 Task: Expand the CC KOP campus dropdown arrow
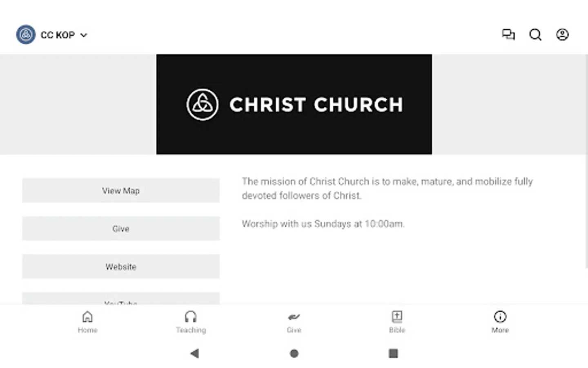84,35
